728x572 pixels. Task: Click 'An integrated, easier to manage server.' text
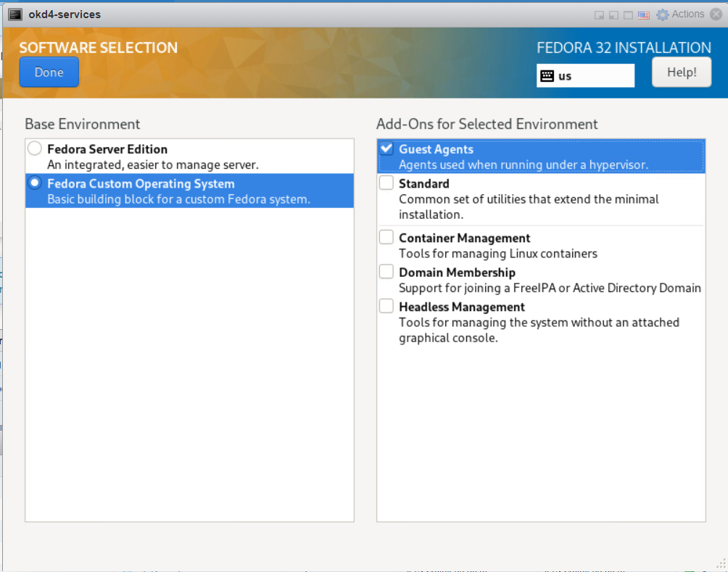[153, 165]
